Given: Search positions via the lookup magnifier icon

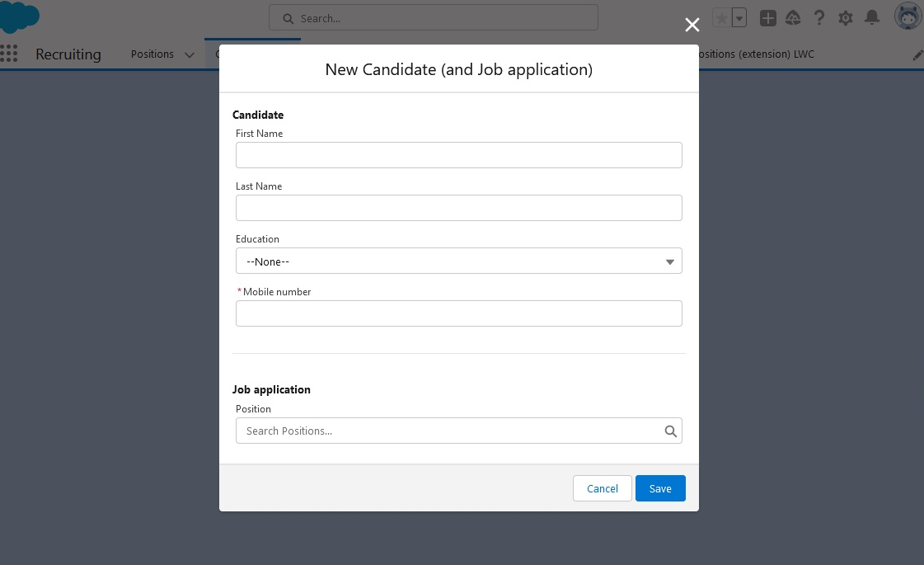Looking at the screenshot, I should pos(670,431).
